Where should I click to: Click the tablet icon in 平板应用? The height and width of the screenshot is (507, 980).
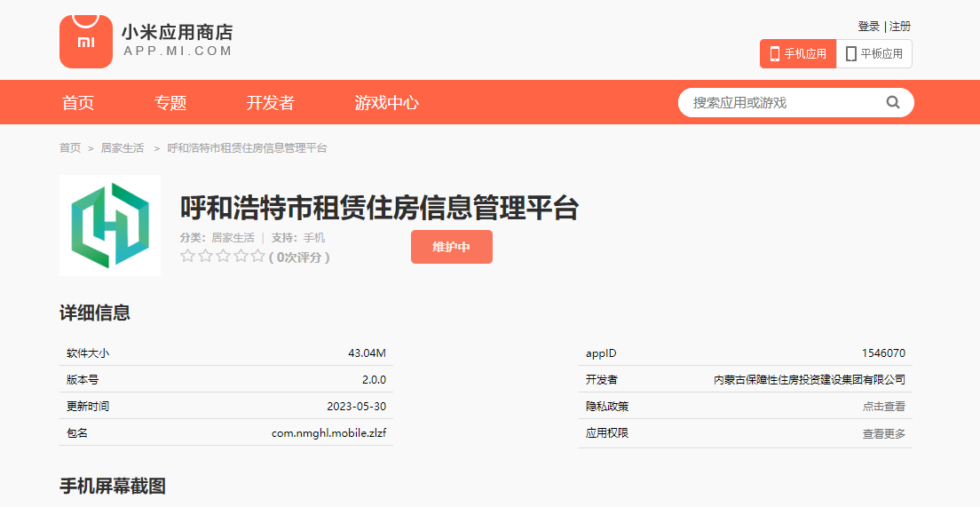(x=850, y=54)
